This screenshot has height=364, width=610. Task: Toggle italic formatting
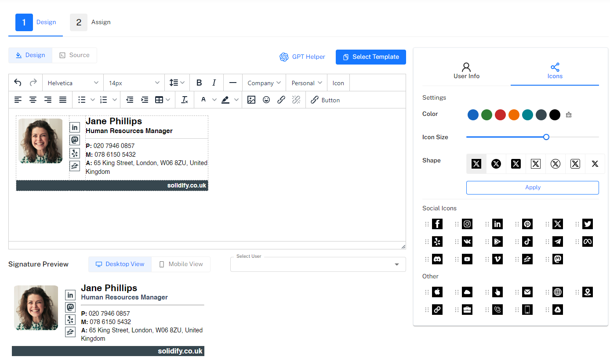click(214, 83)
